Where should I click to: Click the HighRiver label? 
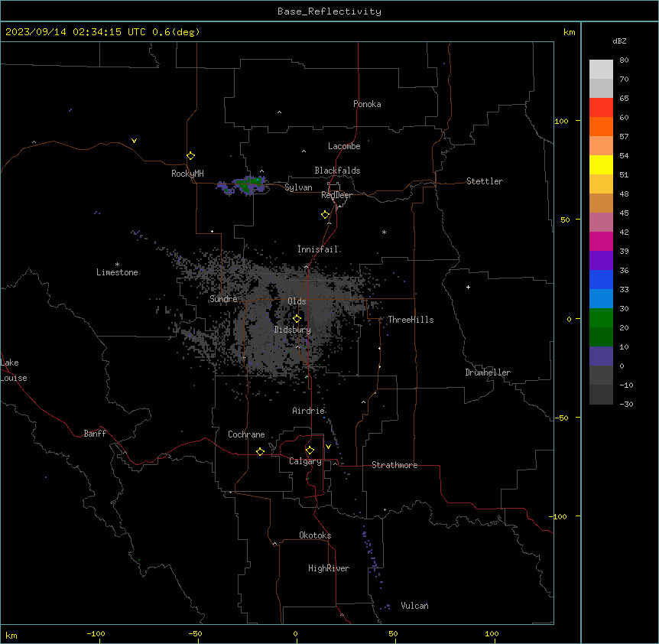tap(328, 568)
